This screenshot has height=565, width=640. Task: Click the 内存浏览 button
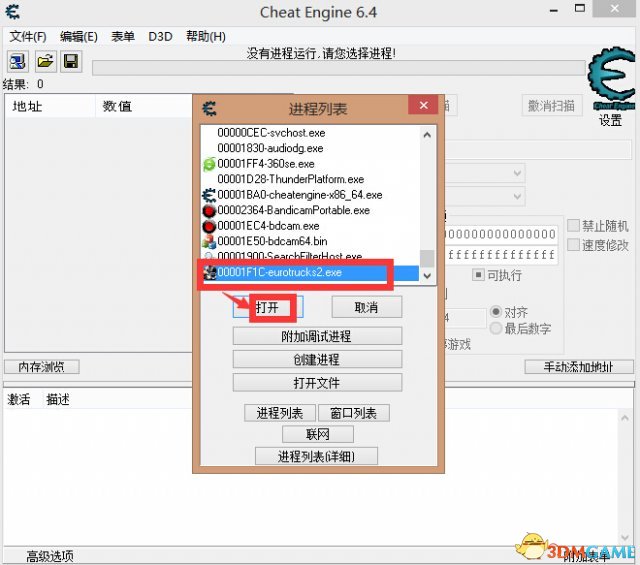42,367
